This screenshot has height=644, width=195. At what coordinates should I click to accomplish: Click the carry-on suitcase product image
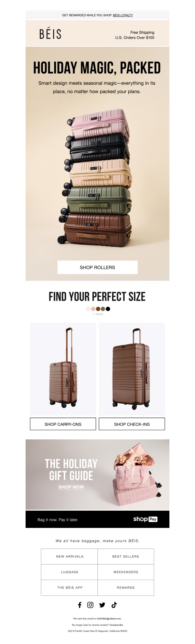tap(63, 369)
